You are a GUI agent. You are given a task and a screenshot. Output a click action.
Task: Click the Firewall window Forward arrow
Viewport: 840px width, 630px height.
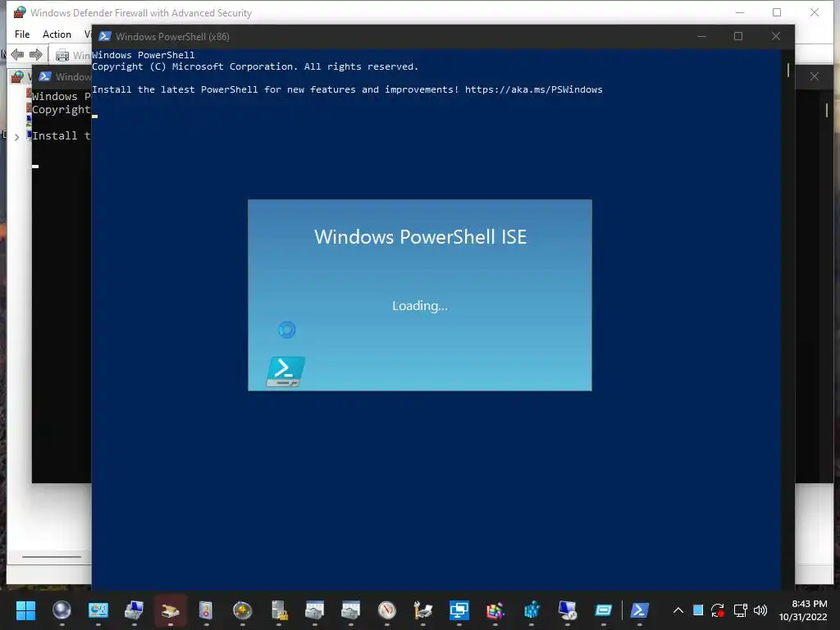point(36,54)
